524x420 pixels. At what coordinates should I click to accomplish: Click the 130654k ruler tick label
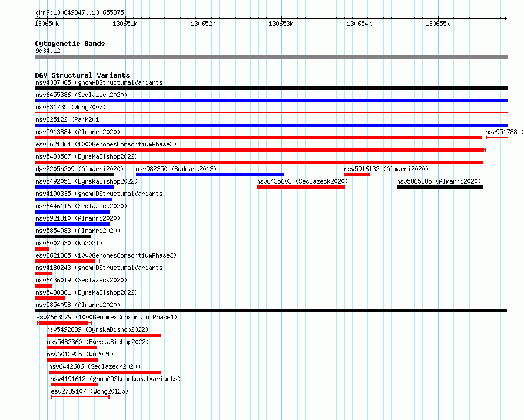point(359,24)
